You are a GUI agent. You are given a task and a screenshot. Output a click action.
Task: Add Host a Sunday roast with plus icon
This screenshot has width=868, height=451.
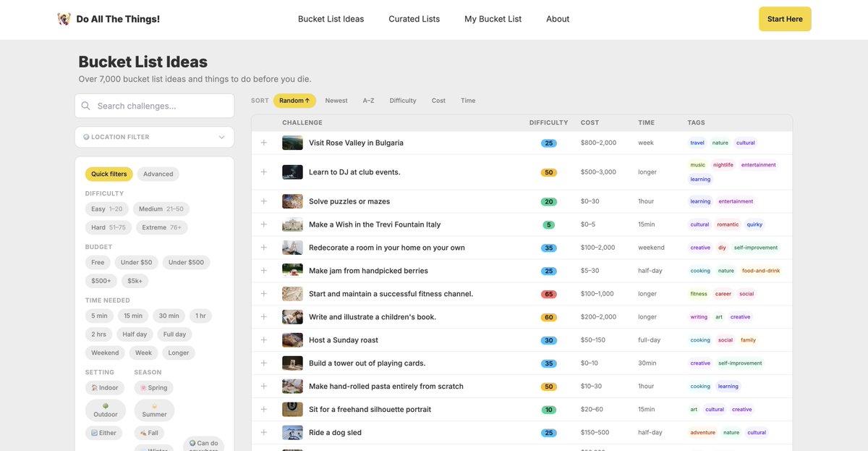click(x=264, y=340)
